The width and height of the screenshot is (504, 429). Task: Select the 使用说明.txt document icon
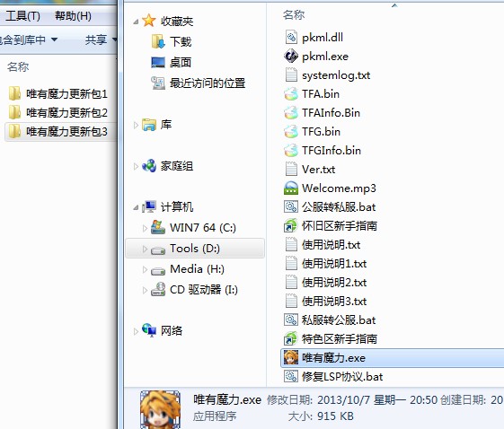pyautogui.click(x=291, y=245)
